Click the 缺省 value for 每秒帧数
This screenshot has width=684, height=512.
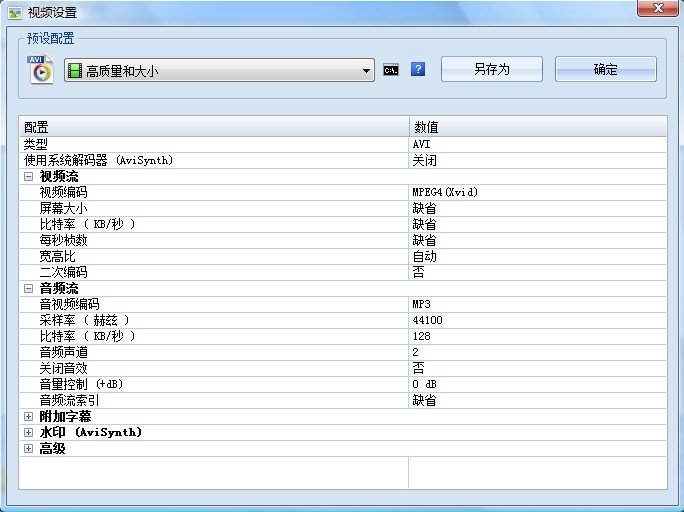point(537,240)
